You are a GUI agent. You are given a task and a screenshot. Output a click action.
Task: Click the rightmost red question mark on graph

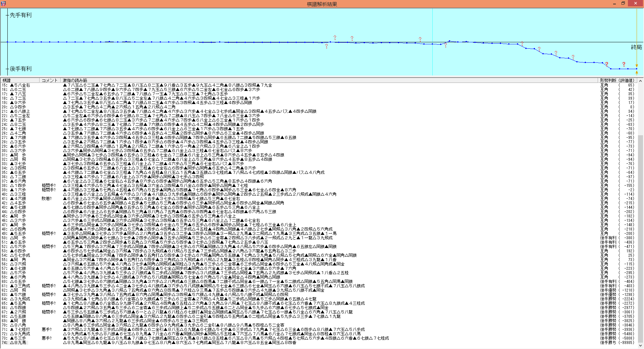point(624,64)
